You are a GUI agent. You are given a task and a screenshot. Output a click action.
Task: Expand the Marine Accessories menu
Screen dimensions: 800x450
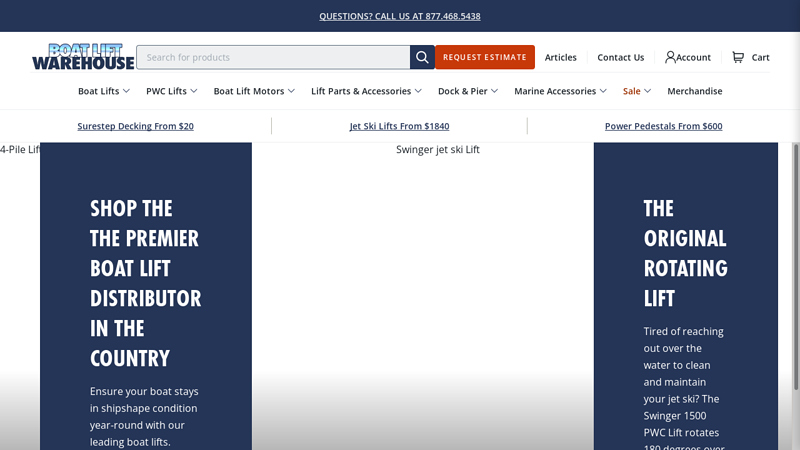click(560, 91)
